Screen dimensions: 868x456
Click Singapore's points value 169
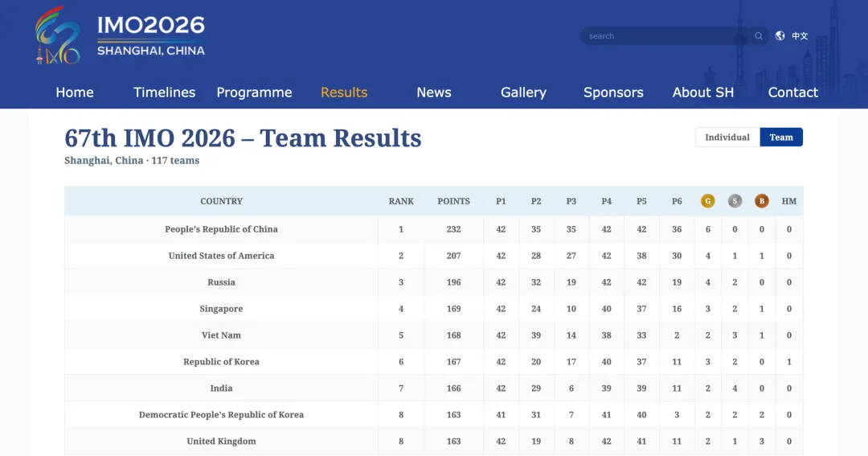(453, 309)
